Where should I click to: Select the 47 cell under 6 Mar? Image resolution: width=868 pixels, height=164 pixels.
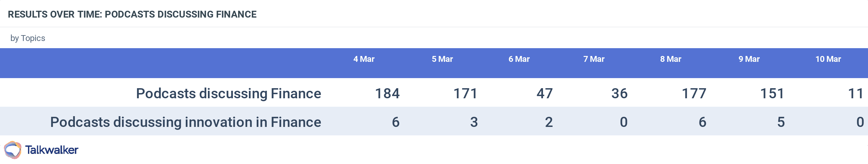pos(545,93)
